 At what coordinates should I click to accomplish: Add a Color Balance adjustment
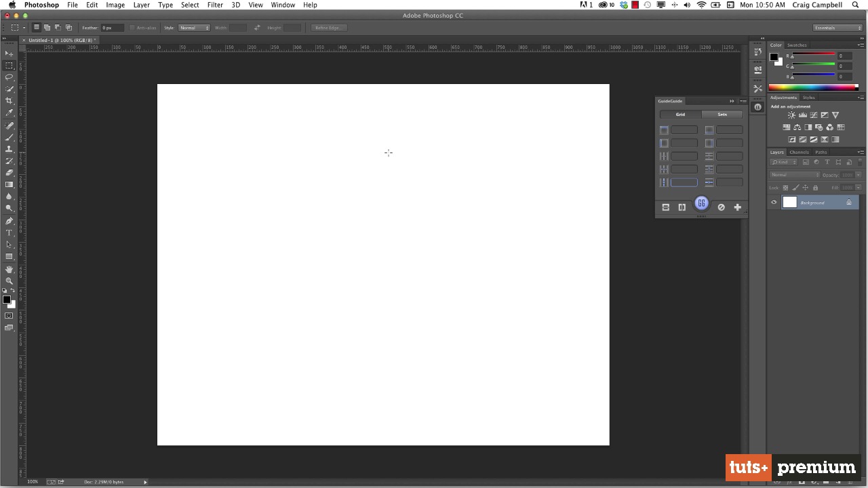(797, 127)
